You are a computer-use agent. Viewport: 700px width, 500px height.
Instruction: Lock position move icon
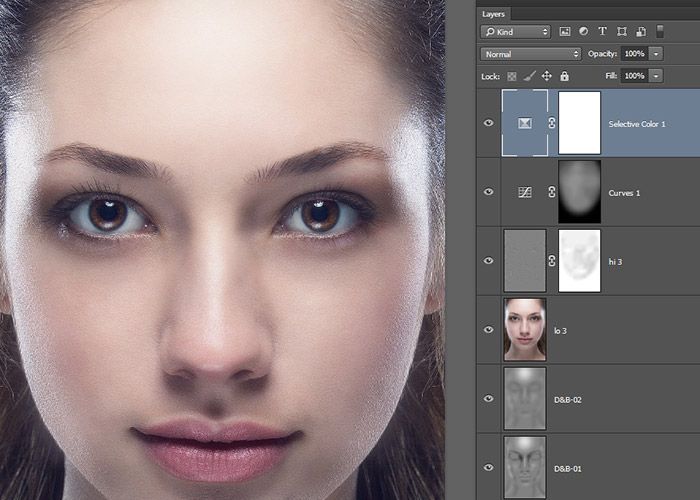pos(547,76)
